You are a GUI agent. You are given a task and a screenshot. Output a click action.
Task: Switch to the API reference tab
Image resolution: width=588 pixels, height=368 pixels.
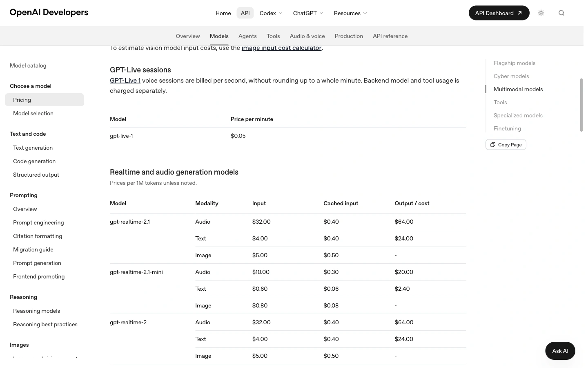click(390, 36)
